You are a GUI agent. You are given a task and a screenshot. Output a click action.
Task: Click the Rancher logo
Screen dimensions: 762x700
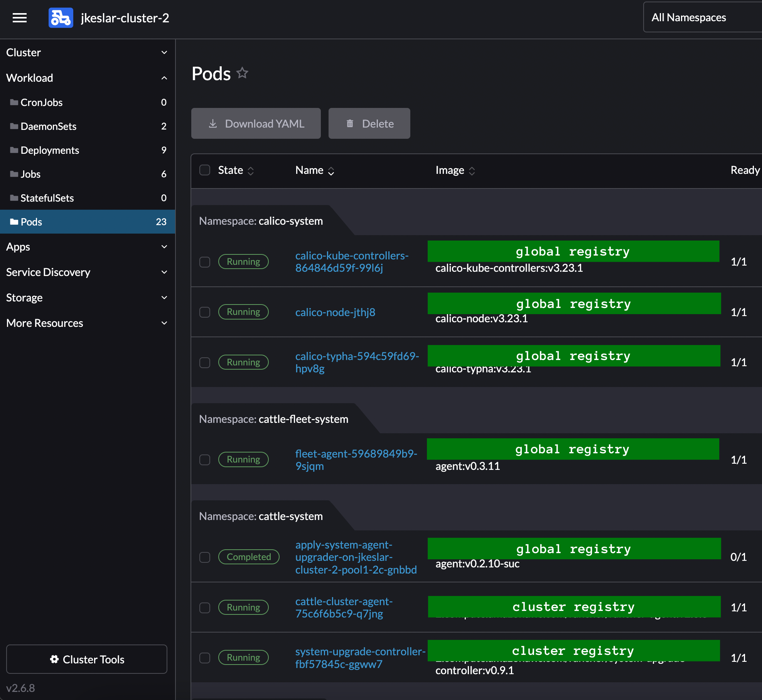tap(60, 18)
